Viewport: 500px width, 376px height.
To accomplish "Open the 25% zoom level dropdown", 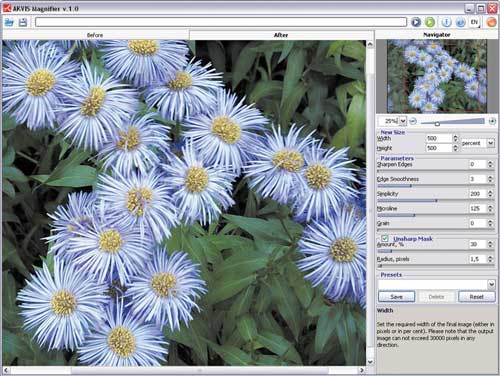I will click(403, 121).
